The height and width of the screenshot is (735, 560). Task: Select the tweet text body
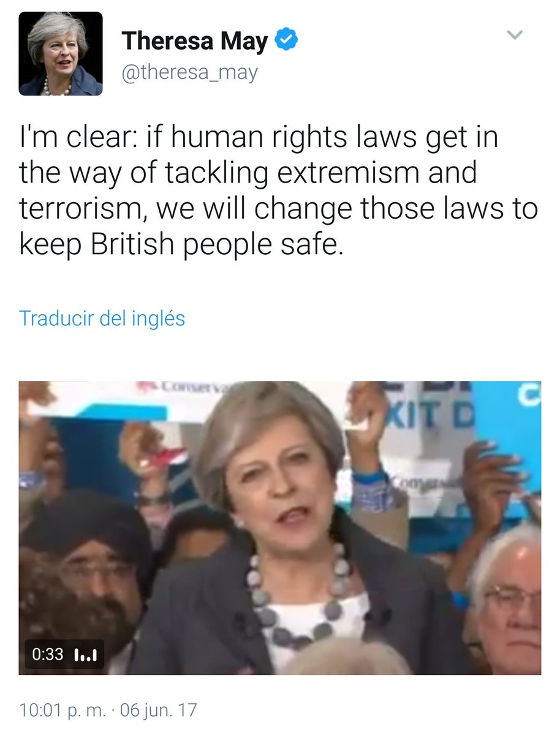(279, 191)
